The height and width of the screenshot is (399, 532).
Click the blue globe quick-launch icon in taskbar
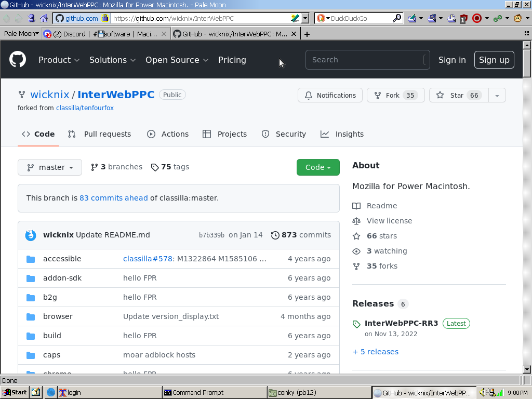coord(51,393)
